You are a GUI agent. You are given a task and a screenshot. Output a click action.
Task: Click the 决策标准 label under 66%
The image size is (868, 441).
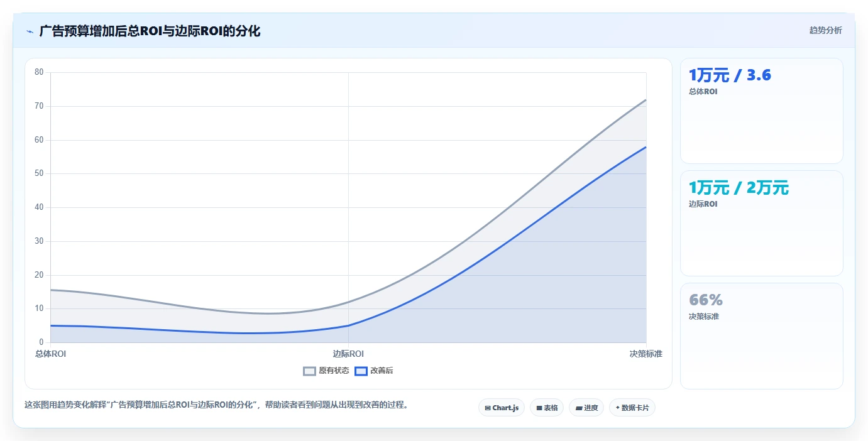(x=704, y=317)
